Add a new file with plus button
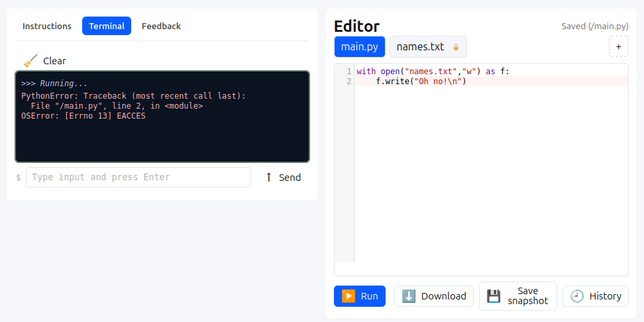The width and height of the screenshot is (644, 322). coord(619,46)
